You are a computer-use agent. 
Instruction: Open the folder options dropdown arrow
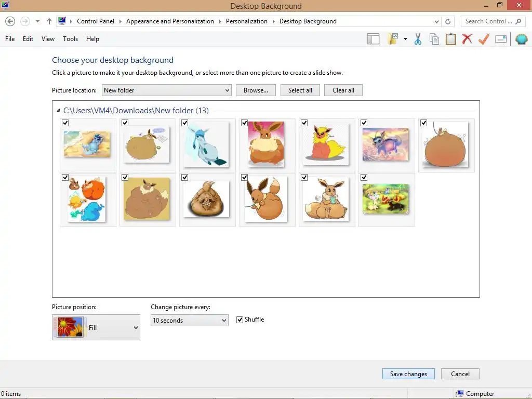coord(405,39)
